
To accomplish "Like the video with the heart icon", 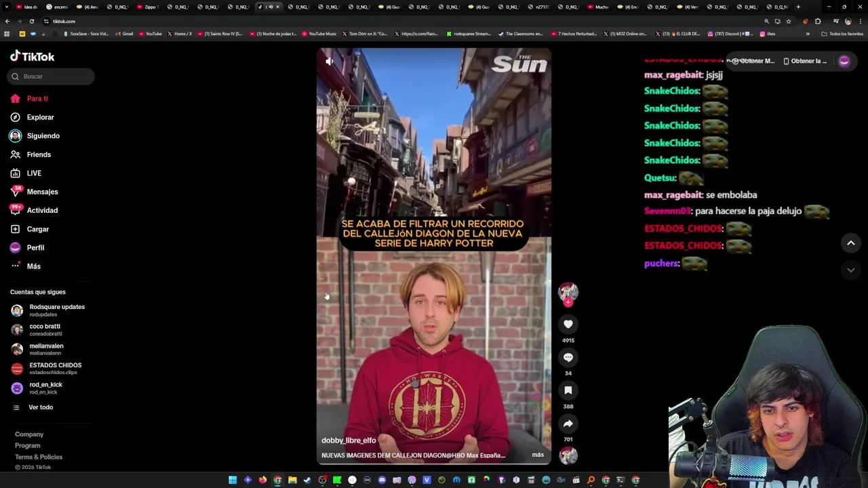I will pos(568,324).
